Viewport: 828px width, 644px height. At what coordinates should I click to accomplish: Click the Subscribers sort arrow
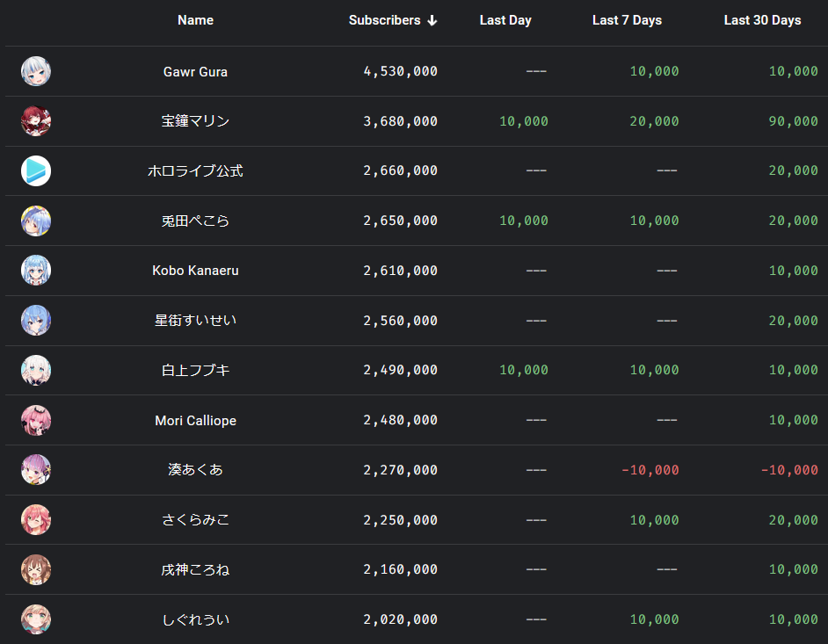tap(432, 20)
